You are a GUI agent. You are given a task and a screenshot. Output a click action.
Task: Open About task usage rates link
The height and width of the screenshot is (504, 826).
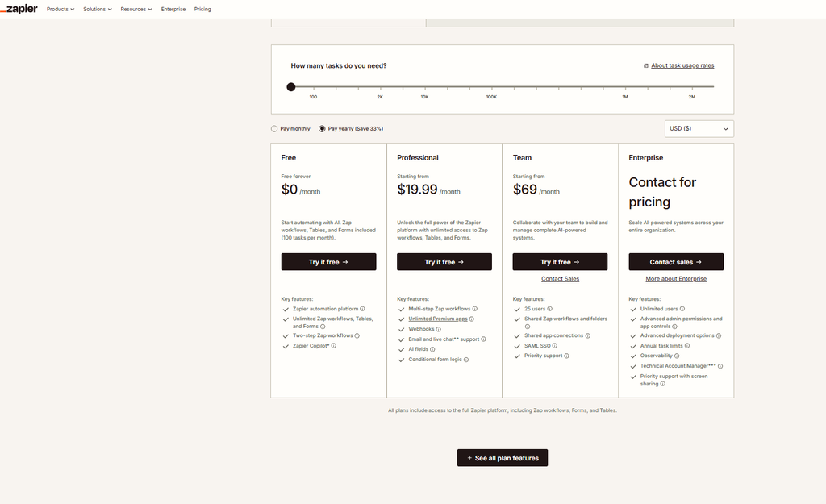coord(682,66)
